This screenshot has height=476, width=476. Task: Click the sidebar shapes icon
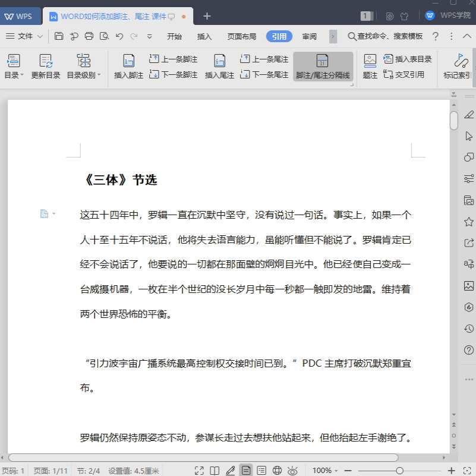(x=469, y=157)
